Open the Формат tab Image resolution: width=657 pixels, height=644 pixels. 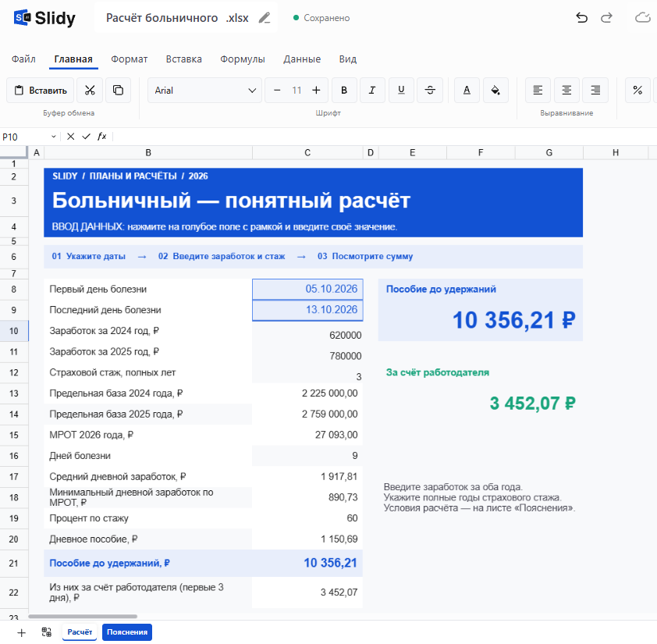coord(129,59)
